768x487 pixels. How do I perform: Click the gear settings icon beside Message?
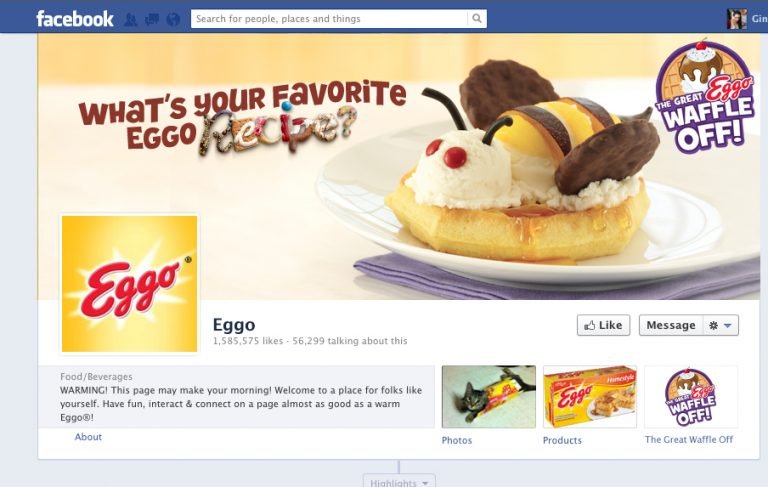pyautogui.click(x=714, y=325)
